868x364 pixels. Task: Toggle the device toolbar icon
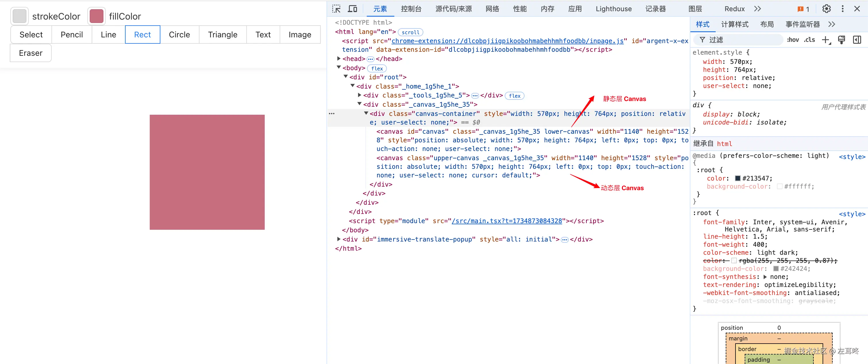click(352, 9)
